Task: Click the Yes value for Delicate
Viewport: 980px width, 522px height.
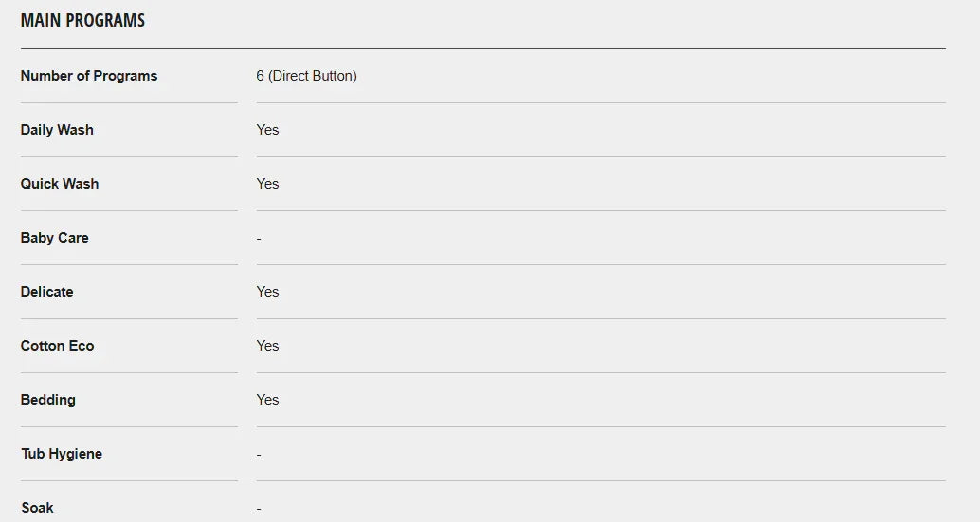Action: (267, 292)
